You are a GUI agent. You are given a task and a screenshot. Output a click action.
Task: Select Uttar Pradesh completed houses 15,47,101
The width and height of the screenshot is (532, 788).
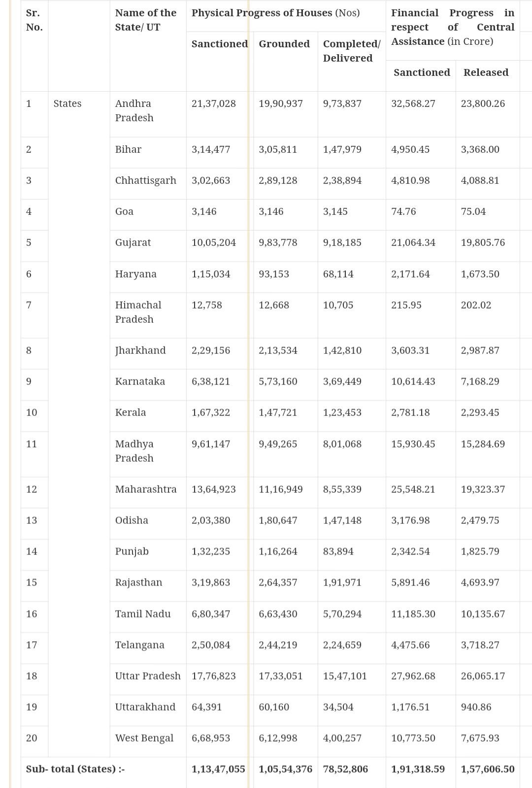345,676
